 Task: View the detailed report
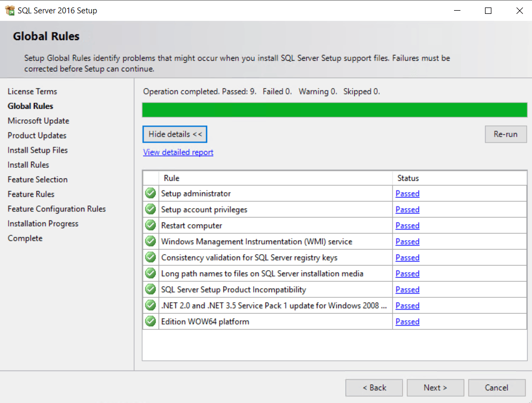point(178,152)
